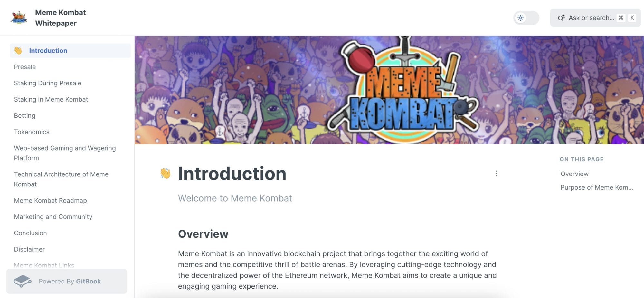The image size is (644, 298).
Task: View the Meme Kombat Roadmap page
Action: tap(50, 201)
